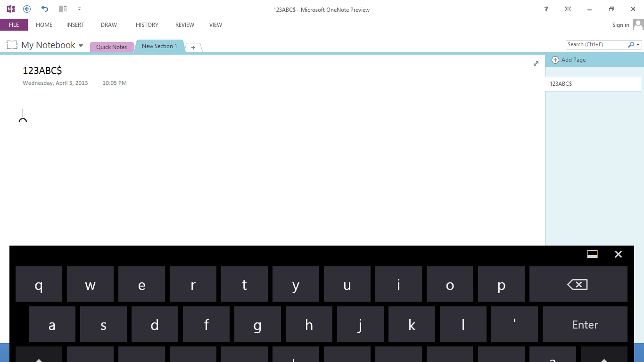This screenshot has width=644, height=362.
Task: Select the New Section 1 tab
Action: tap(159, 46)
